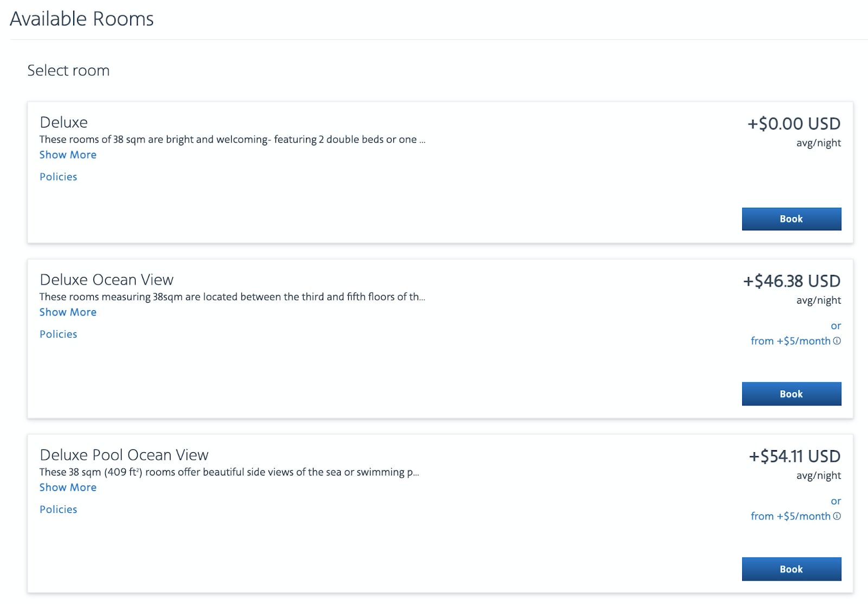
Task: Click the info icon beside Deluxe Ocean View monthly price
Action: [x=837, y=341]
